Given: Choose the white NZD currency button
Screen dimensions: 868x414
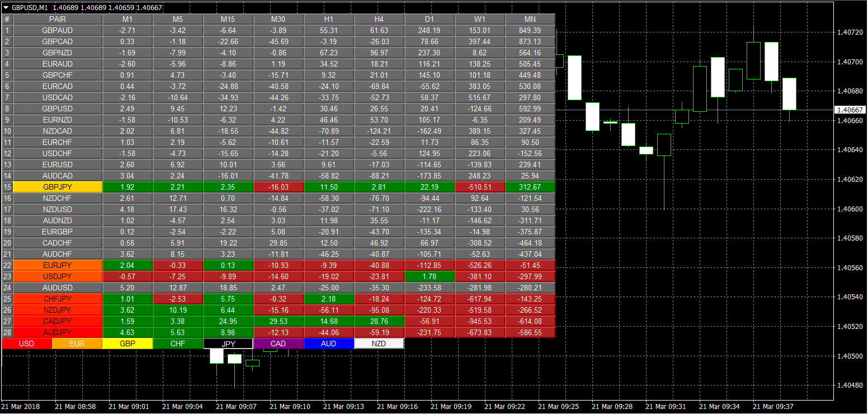Looking at the screenshot, I should coord(379,344).
